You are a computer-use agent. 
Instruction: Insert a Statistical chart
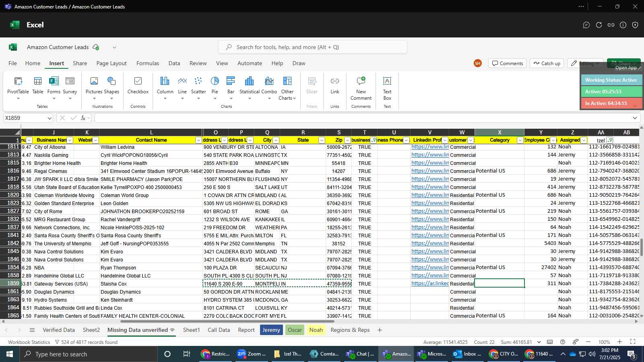250,88
